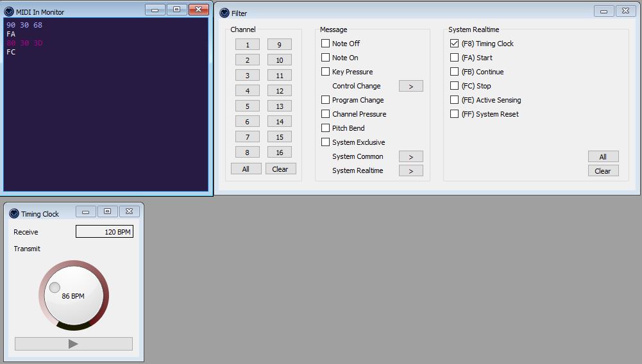The height and width of the screenshot is (364, 642).
Task: Minimize the MIDI In Monitor window
Action: pyautogui.click(x=155, y=10)
